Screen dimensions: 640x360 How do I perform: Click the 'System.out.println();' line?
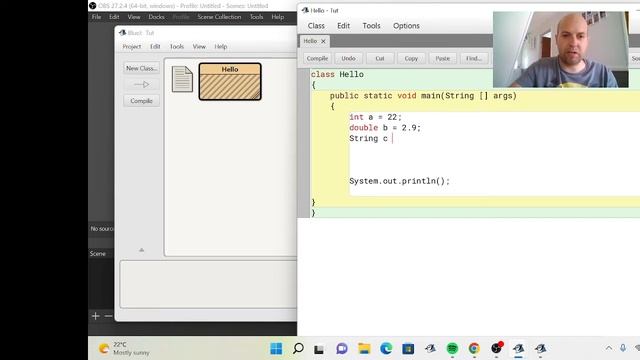tap(399, 181)
